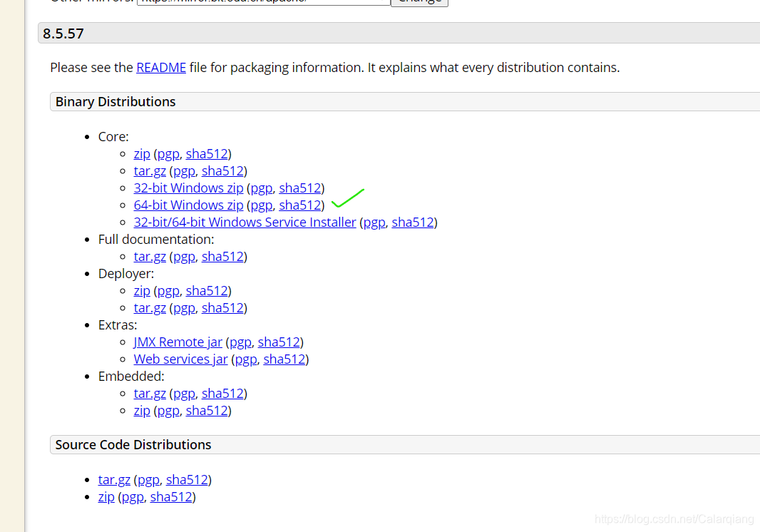760x532 pixels.
Task: Download the source code tar.gz
Action: [x=114, y=480]
